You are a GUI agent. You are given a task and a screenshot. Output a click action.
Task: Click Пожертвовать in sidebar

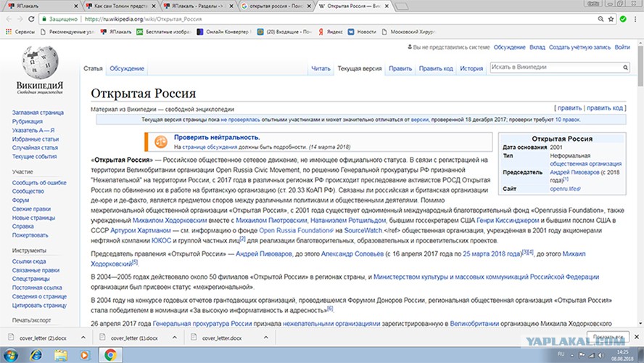30,235
